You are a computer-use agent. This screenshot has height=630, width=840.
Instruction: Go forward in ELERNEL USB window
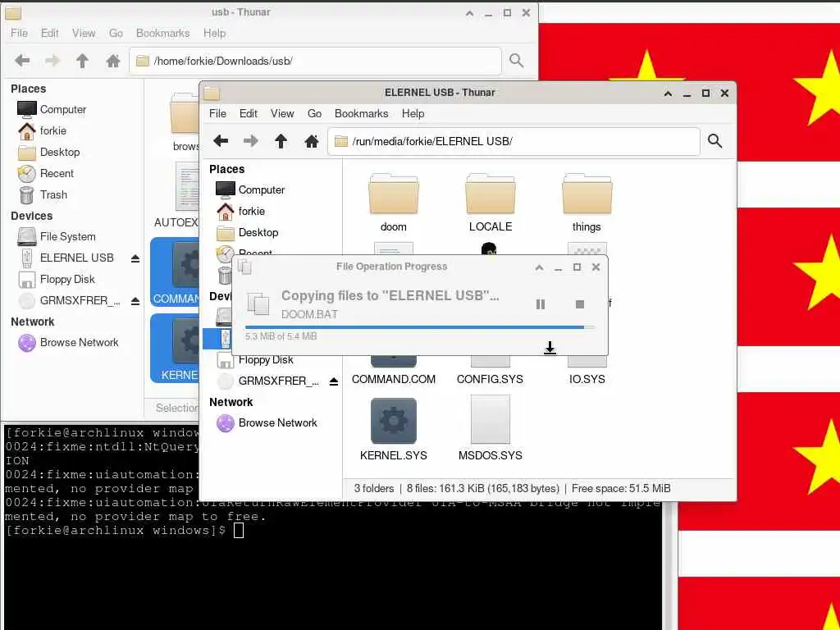click(x=251, y=141)
